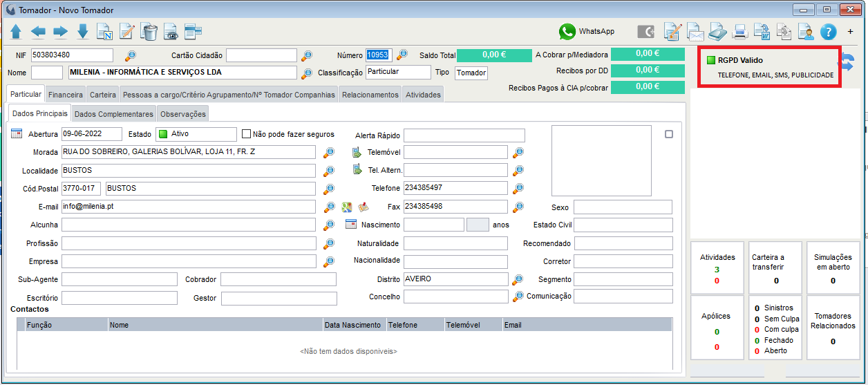The height and width of the screenshot is (385, 868).
Task: Open the Atividades summary tile
Action: 717,267
